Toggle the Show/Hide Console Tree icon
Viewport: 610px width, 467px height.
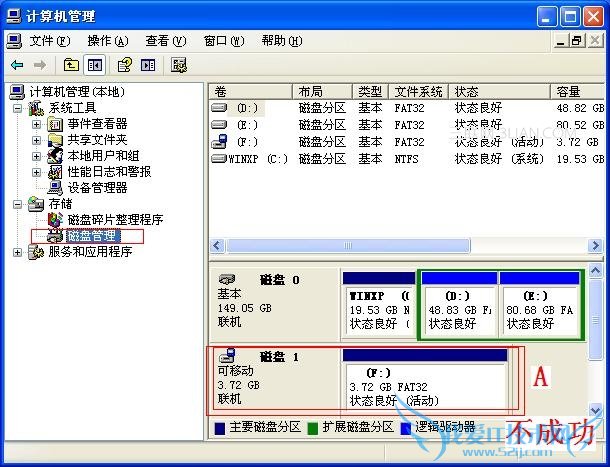[95, 65]
